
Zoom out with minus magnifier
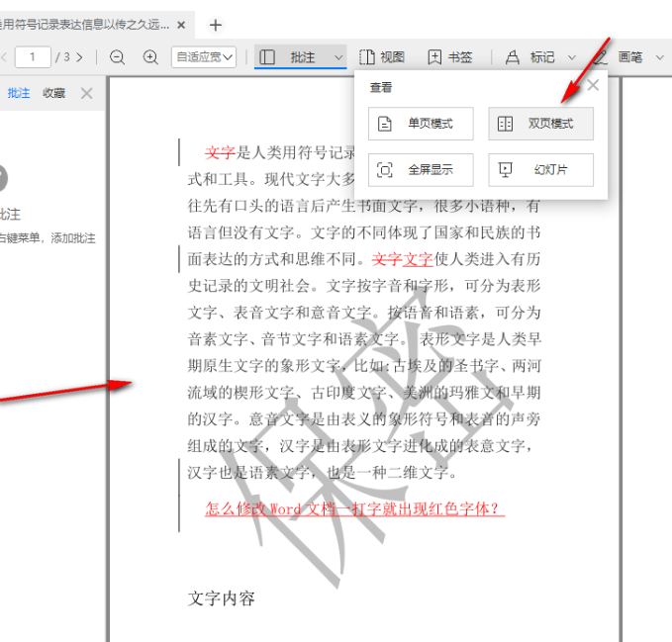117,57
